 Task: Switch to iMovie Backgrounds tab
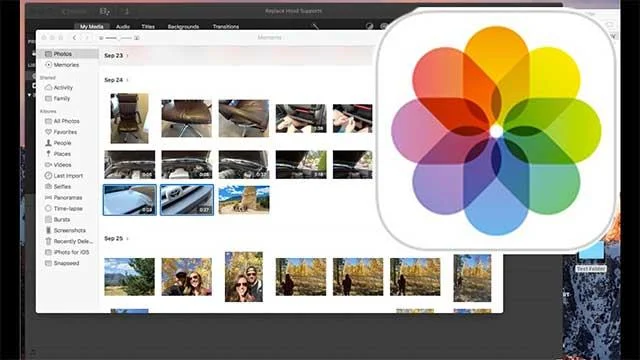(x=183, y=27)
